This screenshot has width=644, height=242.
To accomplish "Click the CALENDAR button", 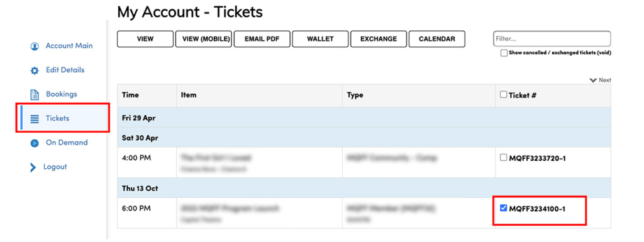I will coord(437,39).
